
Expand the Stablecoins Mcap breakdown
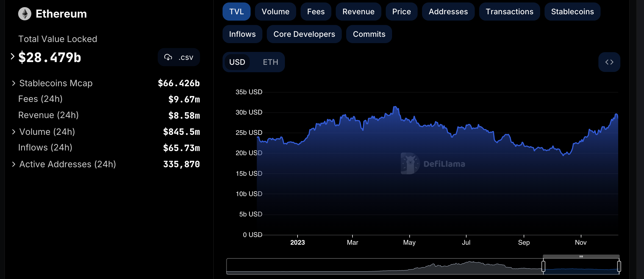coord(13,83)
